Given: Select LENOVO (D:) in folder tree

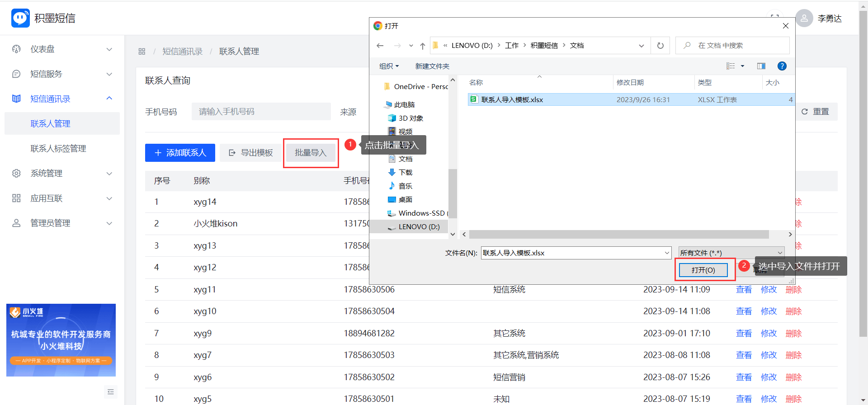Looking at the screenshot, I should coord(419,226).
